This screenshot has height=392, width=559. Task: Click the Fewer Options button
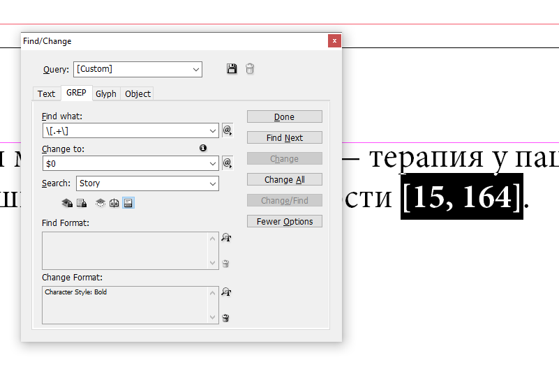click(x=285, y=221)
